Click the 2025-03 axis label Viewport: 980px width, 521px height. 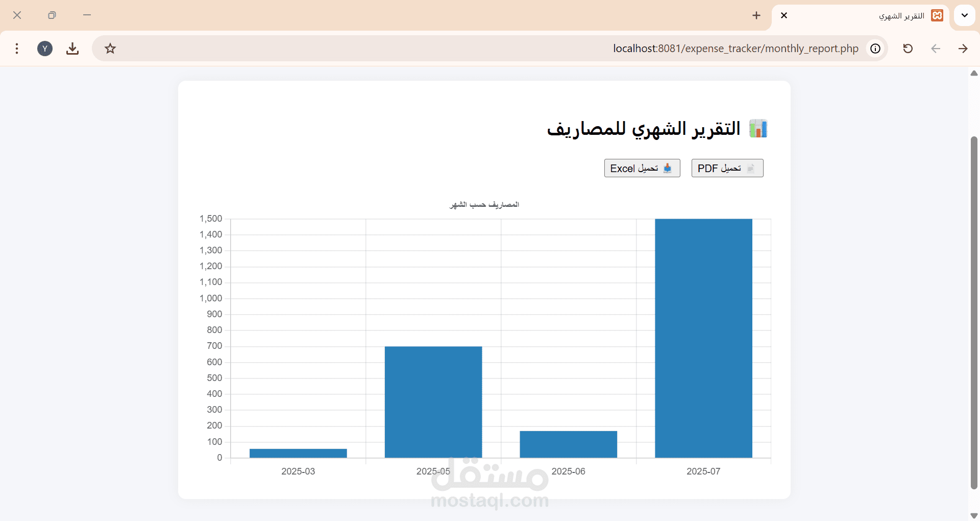click(x=298, y=471)
